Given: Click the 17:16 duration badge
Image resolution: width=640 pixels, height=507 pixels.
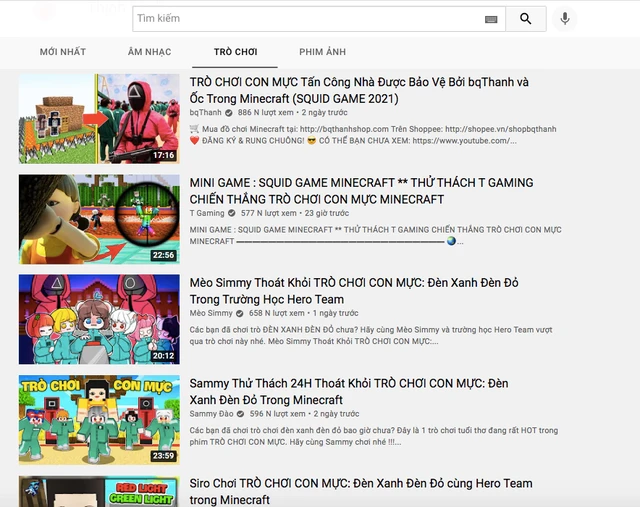Looking at the screenshot, I should pyautogui.click(x=164, y=155).
